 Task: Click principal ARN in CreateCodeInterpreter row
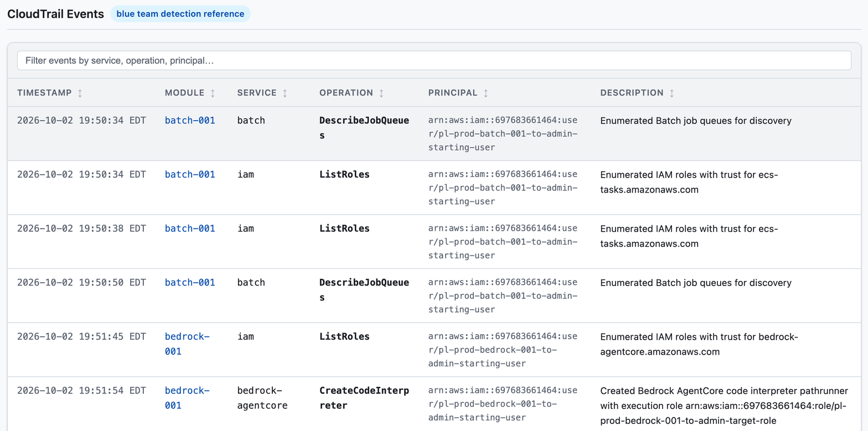click(503, 404)
